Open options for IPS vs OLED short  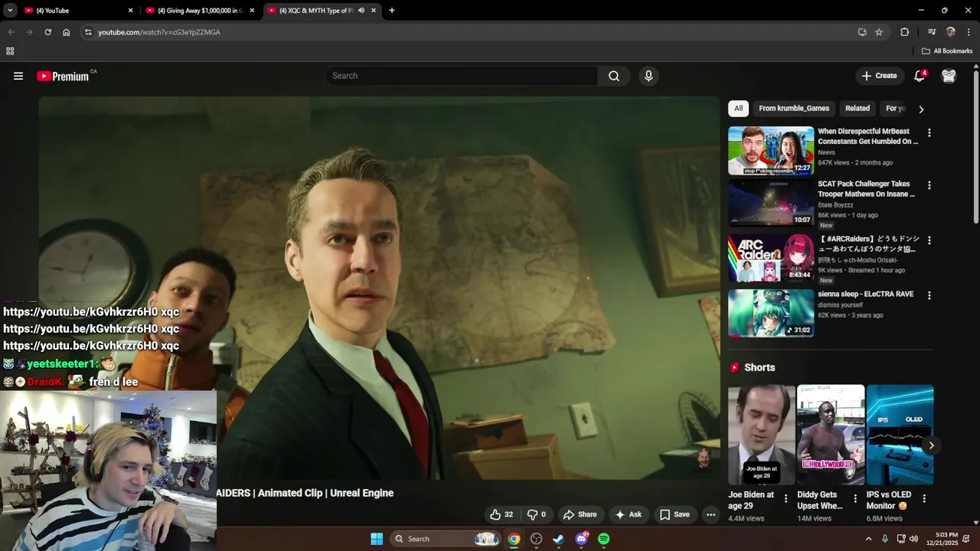tap(924, 499)
